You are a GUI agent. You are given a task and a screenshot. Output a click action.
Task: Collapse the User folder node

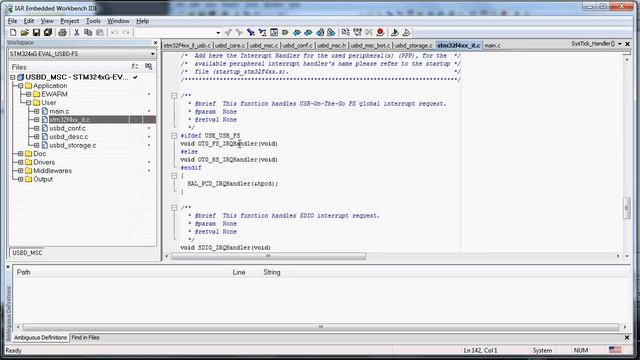click(29, 103)
